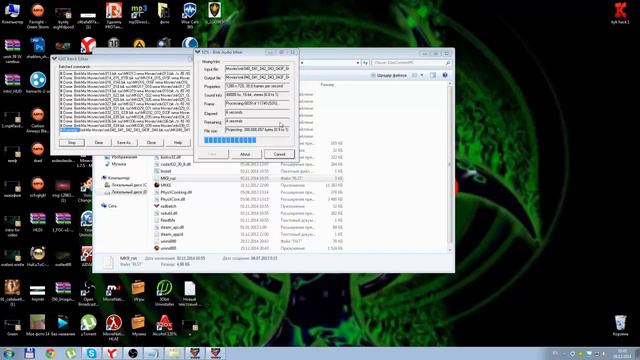Click the Explorer folder taskbar icon

(175, 353)
